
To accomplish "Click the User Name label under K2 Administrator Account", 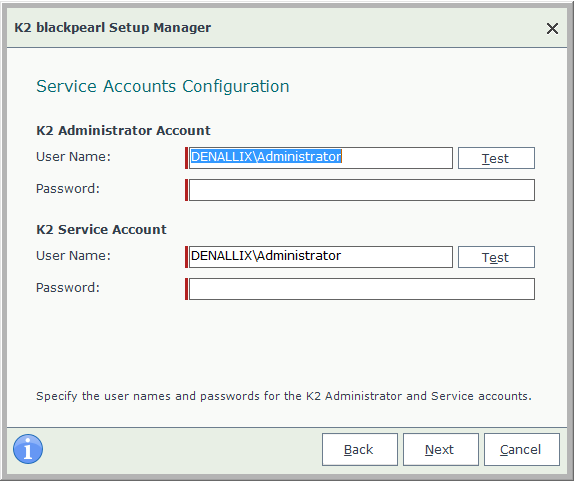I will pyautogui.click(x=73, y=157).
